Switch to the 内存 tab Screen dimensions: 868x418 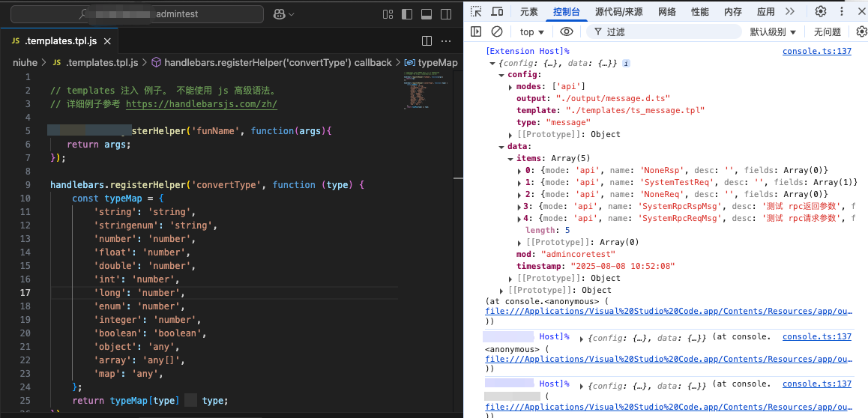[x=733, y=12]
